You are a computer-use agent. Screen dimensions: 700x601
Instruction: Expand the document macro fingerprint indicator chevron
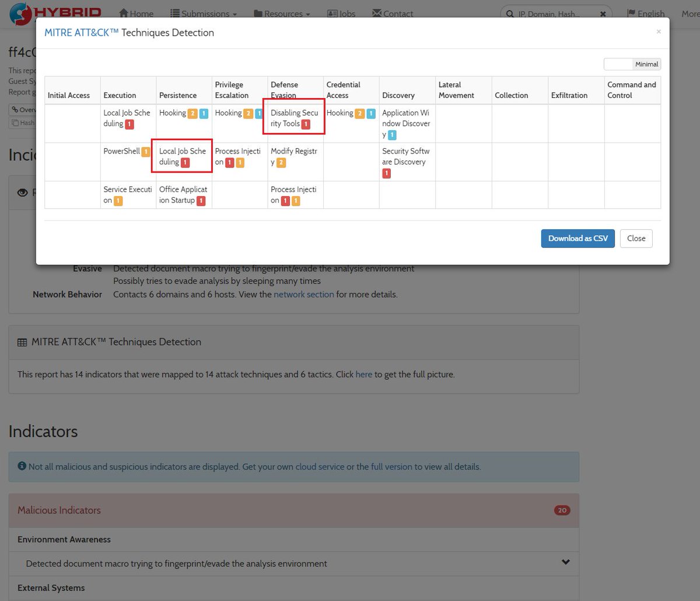tap(565, 562)
